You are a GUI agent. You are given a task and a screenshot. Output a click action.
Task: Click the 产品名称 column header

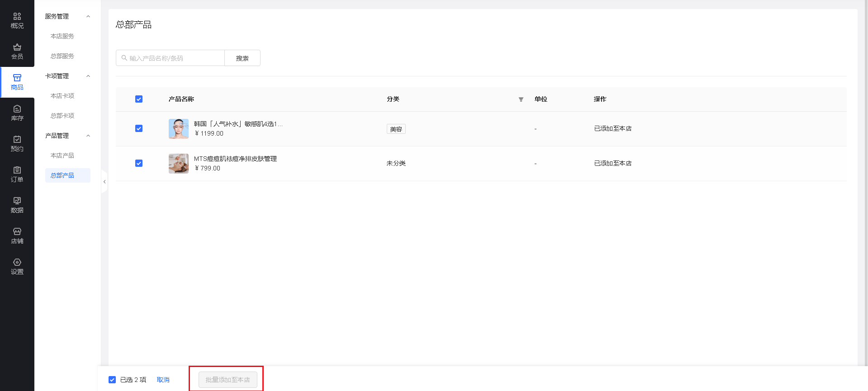[181, 99]
